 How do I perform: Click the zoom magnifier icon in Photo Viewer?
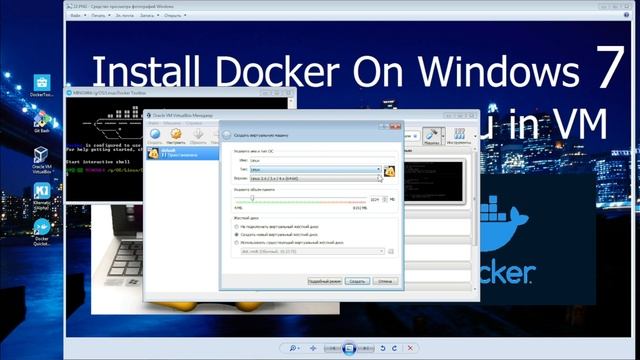293,348
